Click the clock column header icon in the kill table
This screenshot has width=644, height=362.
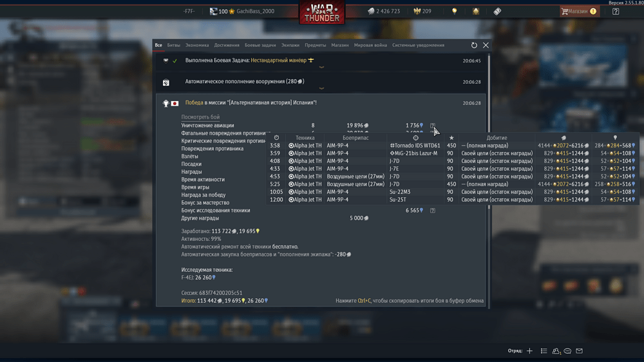[276, 138]
